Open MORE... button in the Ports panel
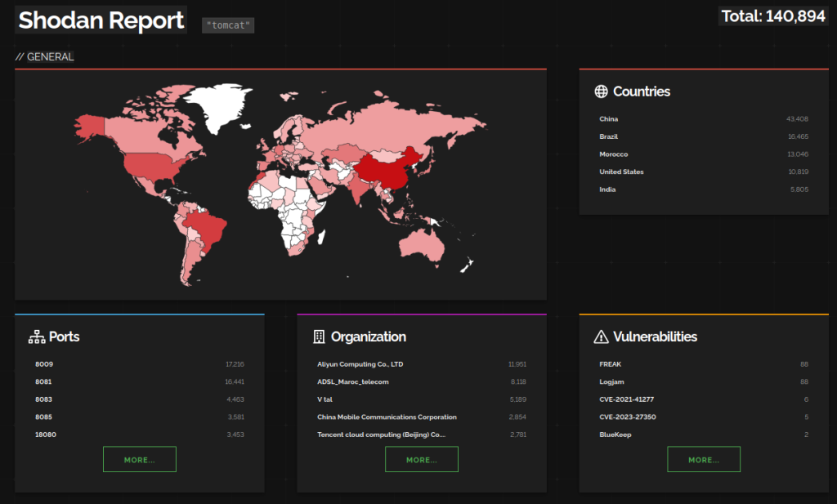The image size is (837, 504). coord(139,459)
